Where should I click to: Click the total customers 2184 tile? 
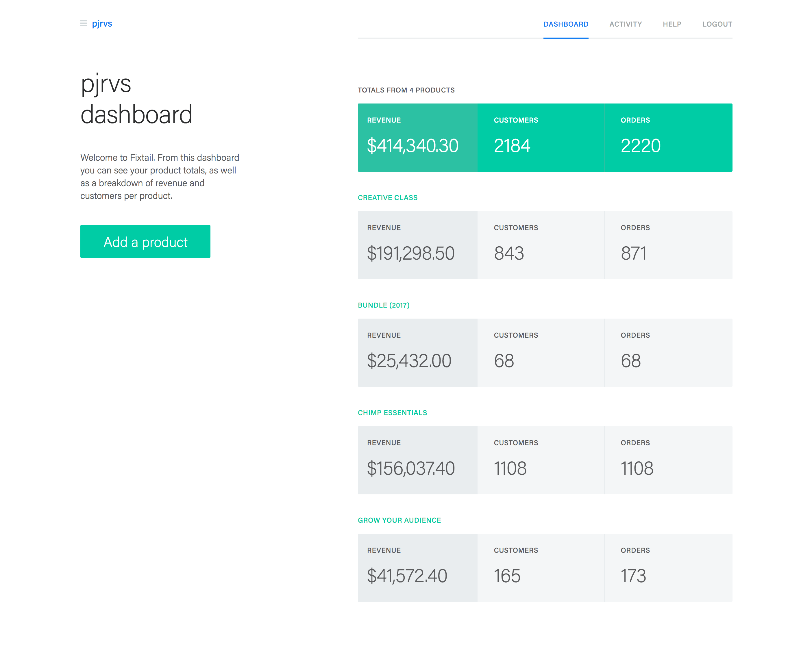pyautogui.click(x=540, y=138)
